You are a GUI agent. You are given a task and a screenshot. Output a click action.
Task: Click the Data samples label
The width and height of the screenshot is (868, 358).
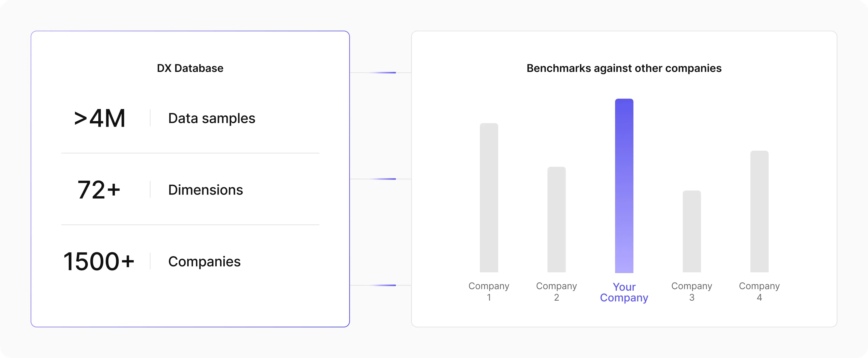click(x=212, y=118)
